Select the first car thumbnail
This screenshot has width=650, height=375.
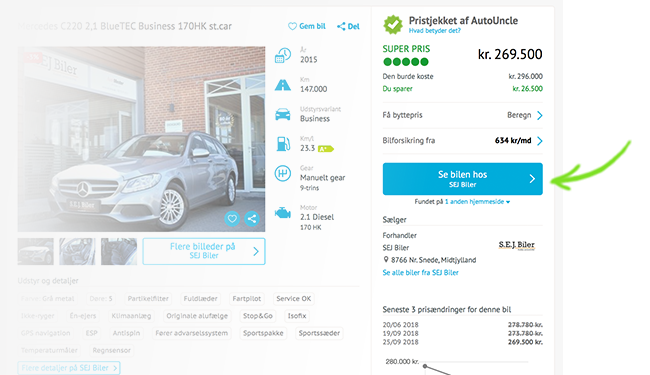[36, 251]
